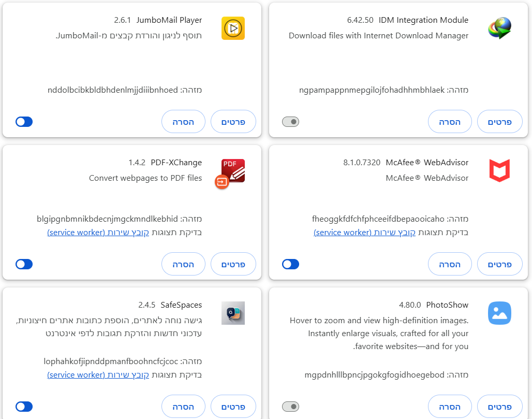Image resolution: width=532 pixels, height=419 pixels.
Task: Click the IDM Integration Module icon
Action: click(x=499, y=28)
